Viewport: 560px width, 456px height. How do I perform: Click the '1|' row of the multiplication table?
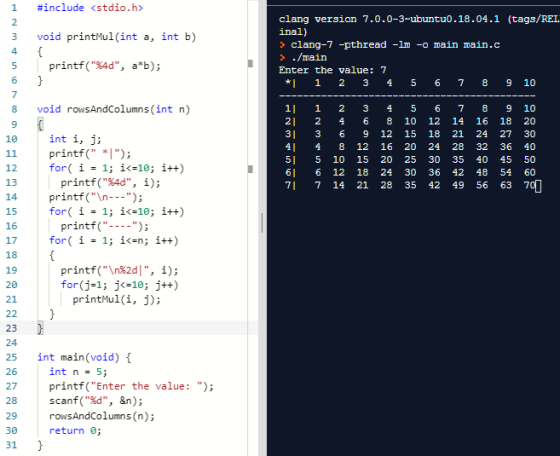click(x=410, y=109)
